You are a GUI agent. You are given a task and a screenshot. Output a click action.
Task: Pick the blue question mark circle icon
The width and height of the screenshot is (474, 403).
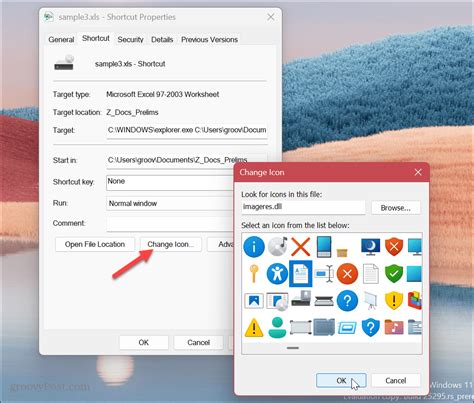(x=347, y=300)
